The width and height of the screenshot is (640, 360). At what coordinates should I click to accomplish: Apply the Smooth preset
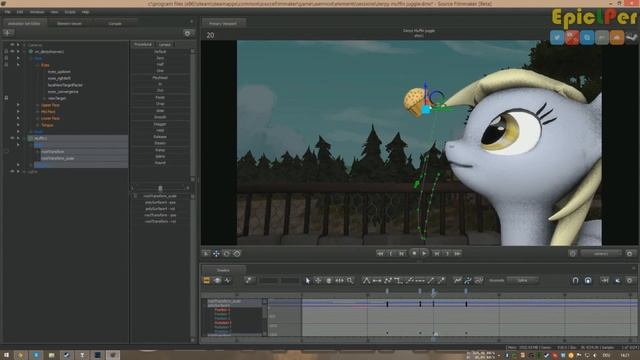tap(160, 117)
